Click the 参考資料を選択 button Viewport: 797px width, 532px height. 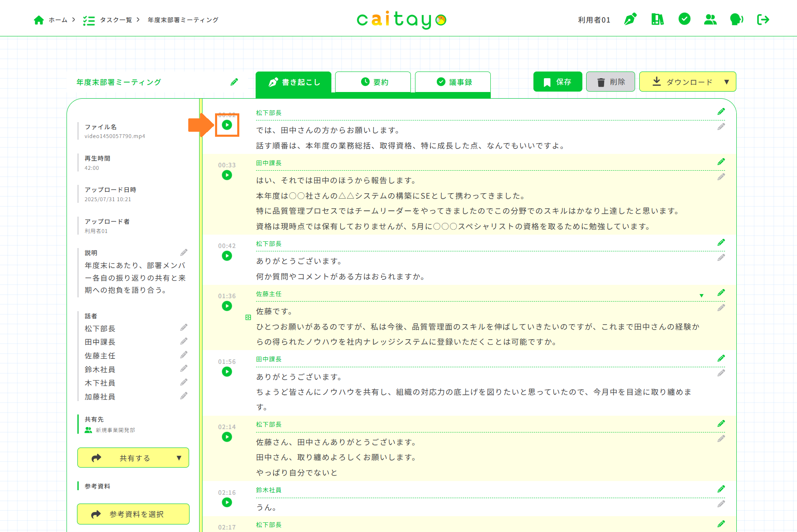tap(133, 514)
